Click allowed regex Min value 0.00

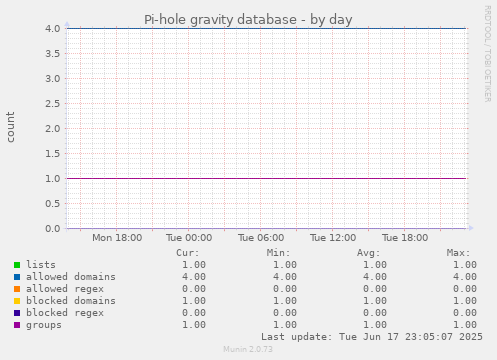pos(285,289)
